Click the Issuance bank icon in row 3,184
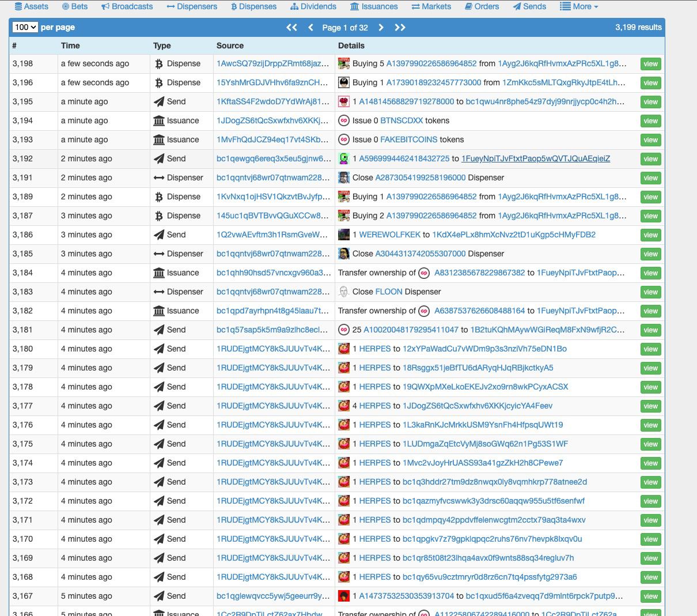The height and width of the screenshot is (616, 697). pyautogui.click(x=159, y=273)
